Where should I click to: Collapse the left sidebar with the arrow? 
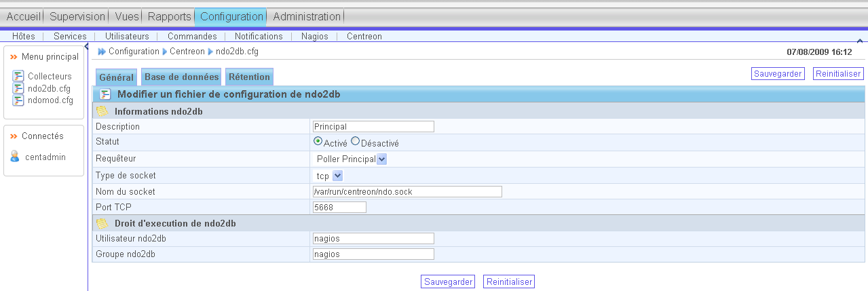[x=87, y=45]
